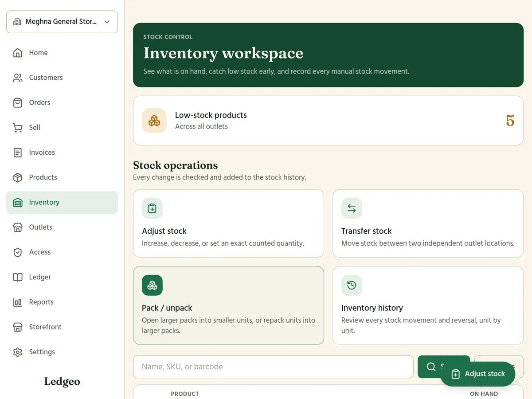Screen dimensions: 532x399
Task: Click the Storefront shop icon
Action: point(18,327)
